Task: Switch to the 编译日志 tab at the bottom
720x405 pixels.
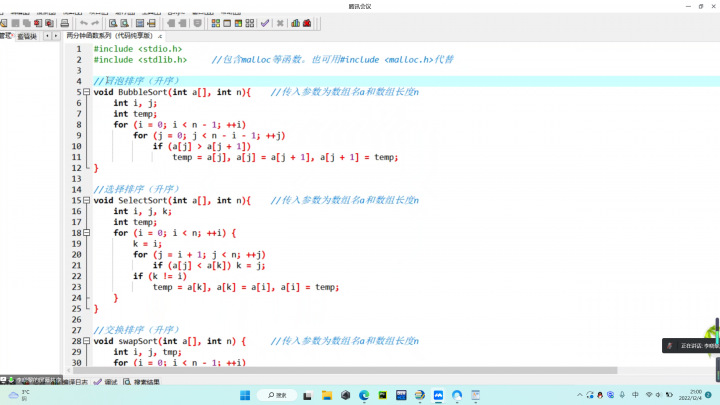Action: click(x=76, y=381)
